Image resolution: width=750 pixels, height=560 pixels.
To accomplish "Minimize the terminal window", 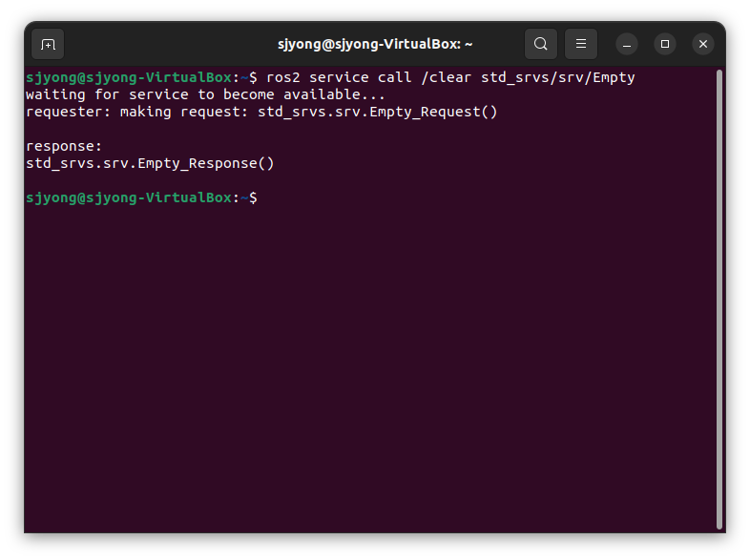I will point(627,44).
